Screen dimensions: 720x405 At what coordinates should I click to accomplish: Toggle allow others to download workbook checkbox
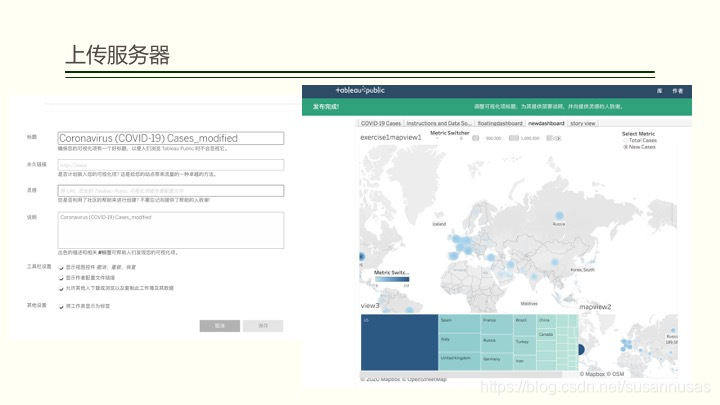click(x=61, y=288)
